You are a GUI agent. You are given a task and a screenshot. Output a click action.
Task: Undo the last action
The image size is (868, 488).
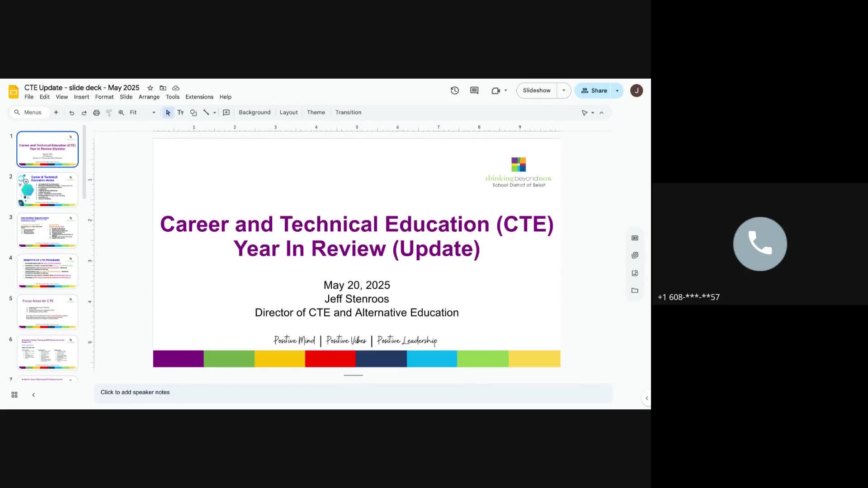[71, 112]
